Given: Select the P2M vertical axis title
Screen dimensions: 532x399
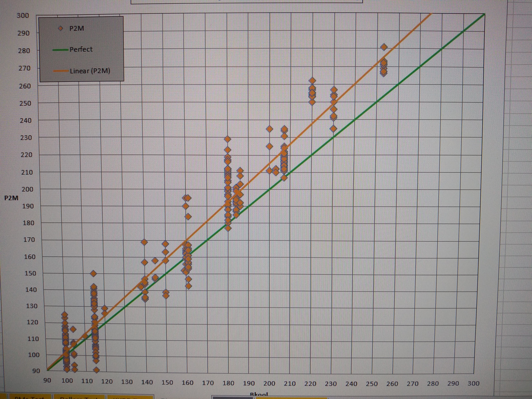Looking at the screenshot, I should 11,198.
